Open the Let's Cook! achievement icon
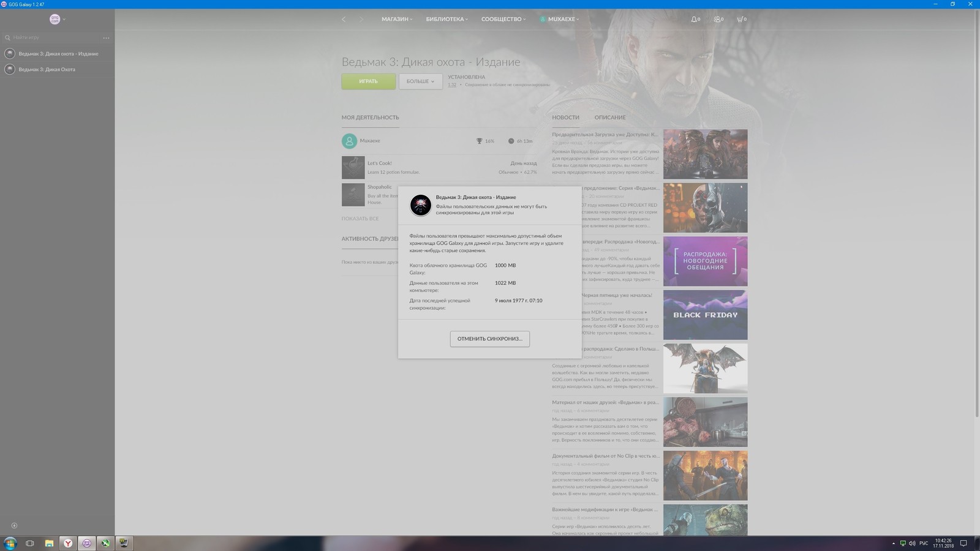This screenshot has height=551, width=980. point(353,167)
